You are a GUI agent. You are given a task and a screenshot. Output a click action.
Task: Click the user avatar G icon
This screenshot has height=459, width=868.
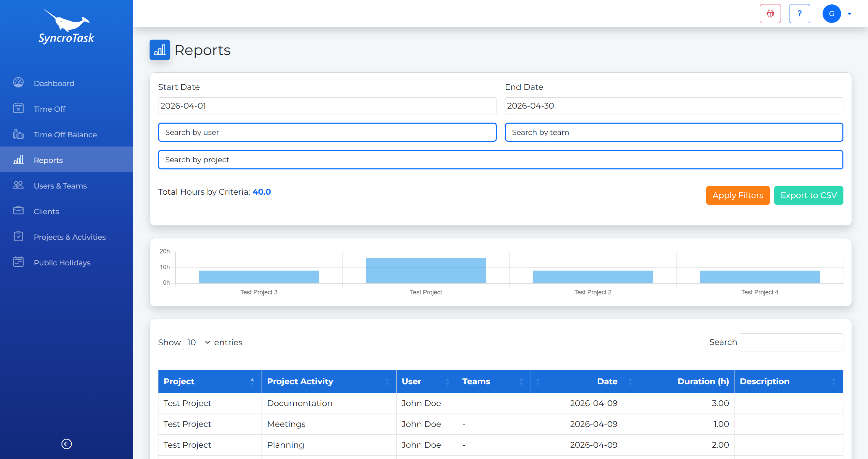[831, 14]
